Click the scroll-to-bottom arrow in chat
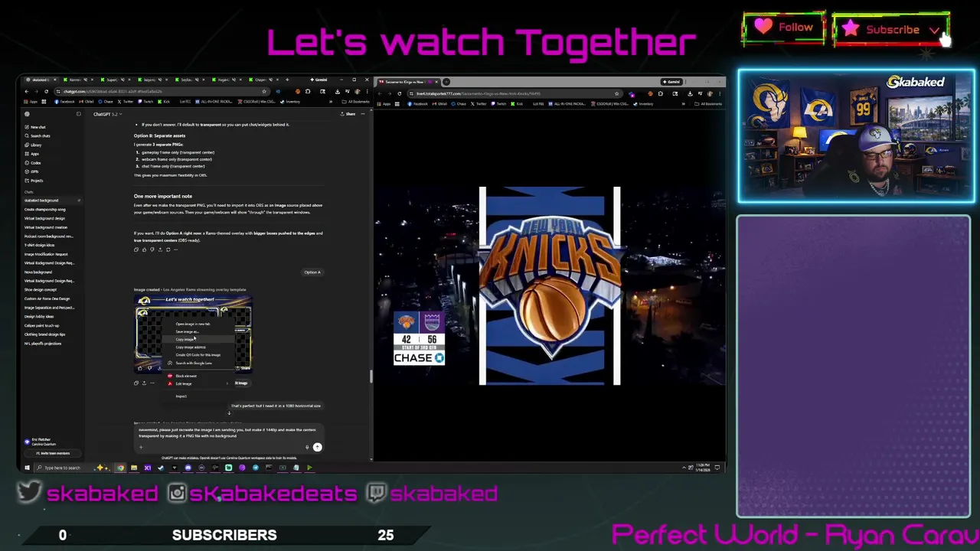 point(228,413)
